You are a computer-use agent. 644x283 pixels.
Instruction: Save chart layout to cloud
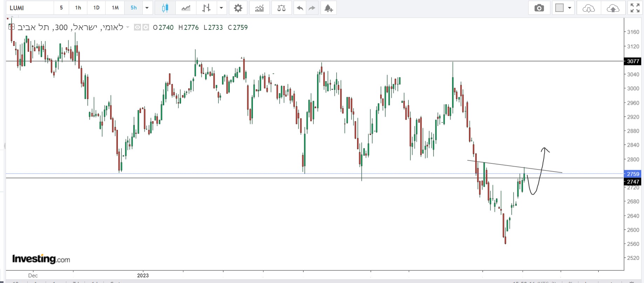[x=613, y=8]
